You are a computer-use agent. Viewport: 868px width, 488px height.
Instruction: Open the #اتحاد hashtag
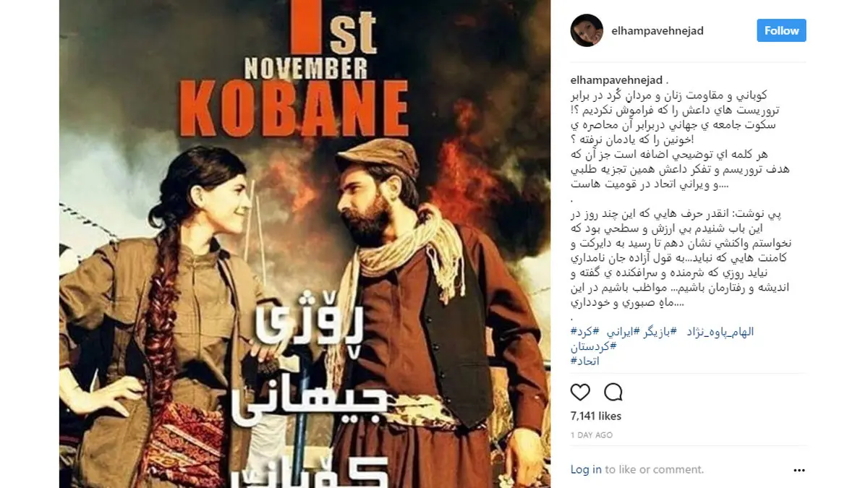(x=585, y=361)
